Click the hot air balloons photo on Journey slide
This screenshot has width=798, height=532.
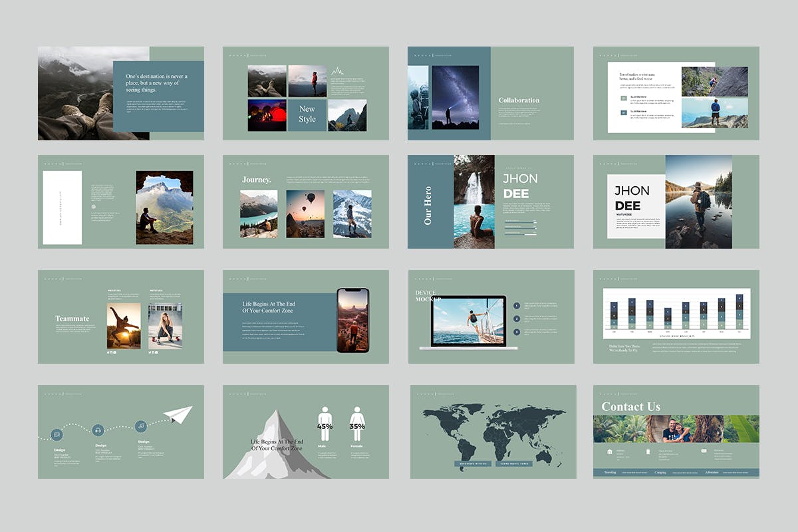tap(305, 213)
